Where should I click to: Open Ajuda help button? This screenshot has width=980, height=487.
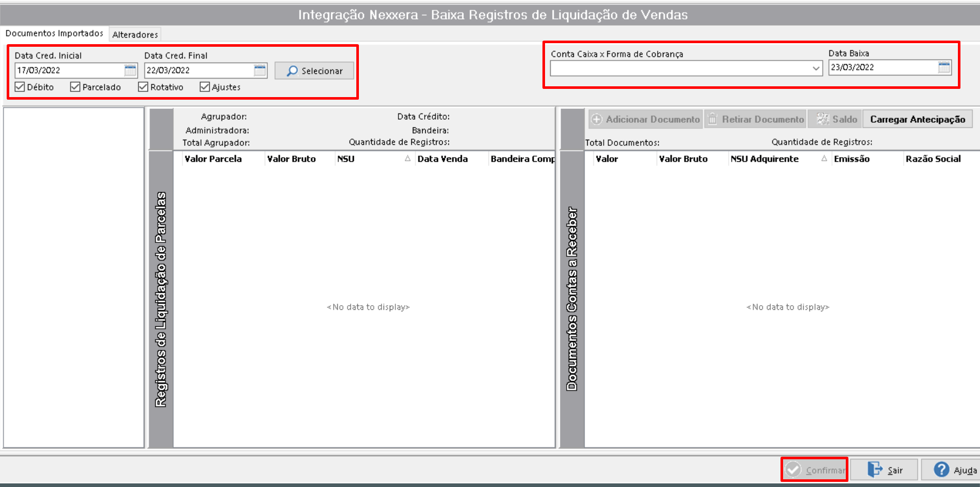951,470
